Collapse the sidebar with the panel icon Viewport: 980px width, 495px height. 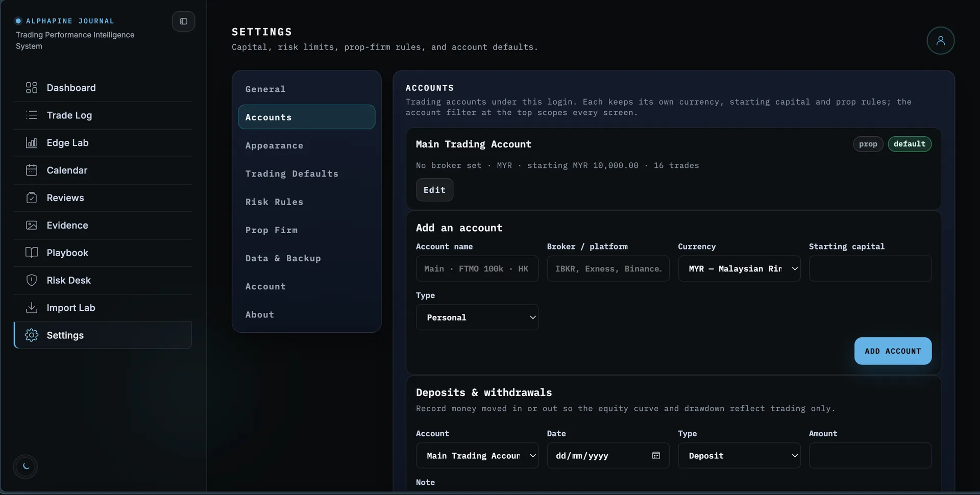click(184, 21)
